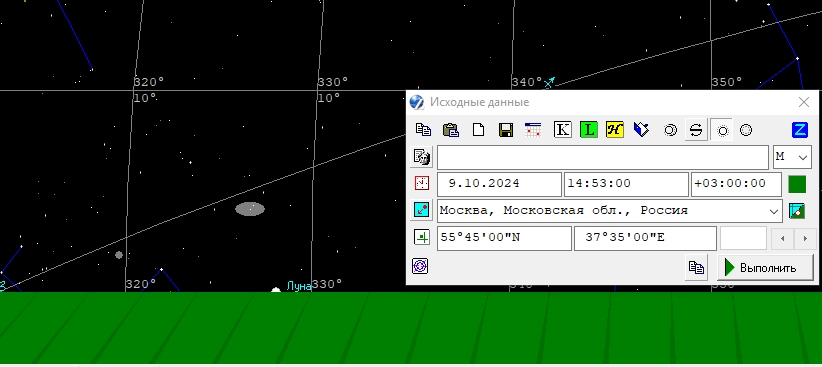Click the red clock icon beside the date
This screenshot has width=822, height=367.
pyautogui.click(x=421, y=183)
